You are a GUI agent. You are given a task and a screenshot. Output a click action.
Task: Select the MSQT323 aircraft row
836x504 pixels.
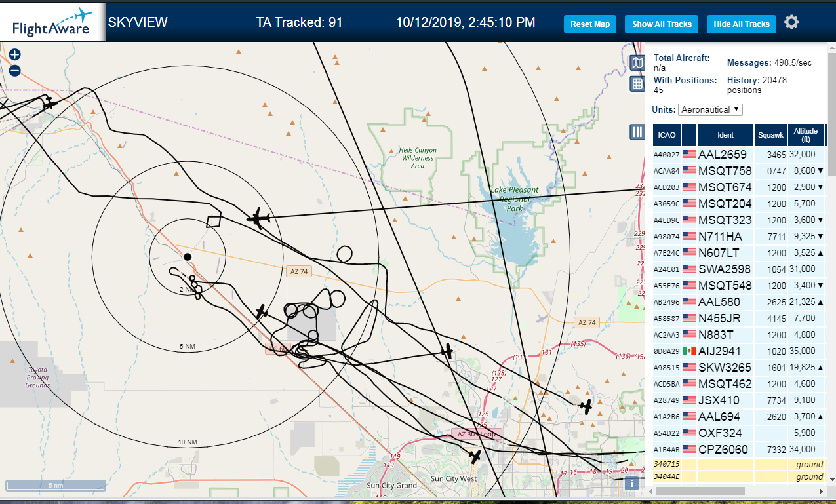coord(738,220)
